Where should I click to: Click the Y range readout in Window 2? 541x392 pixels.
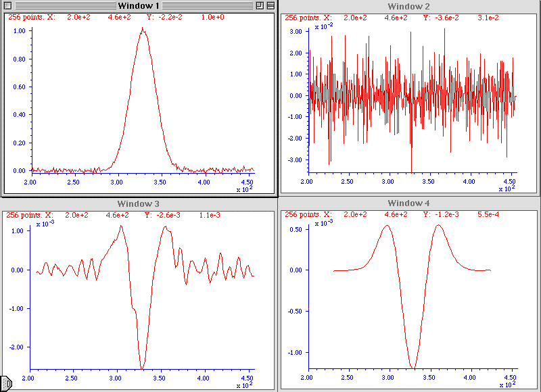[467, 17]
